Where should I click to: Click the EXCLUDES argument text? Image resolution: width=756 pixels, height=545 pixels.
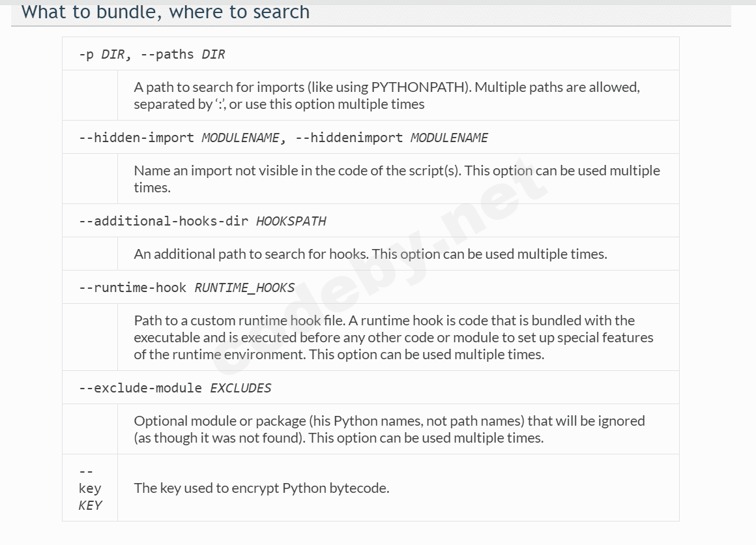(240, 388)
